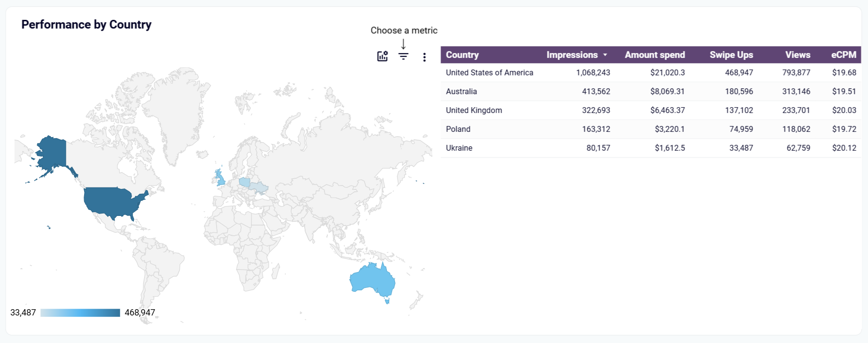Select the United Kingdom table row
Image resolution: width=868 pixels, height=343 pixels.
473,110
